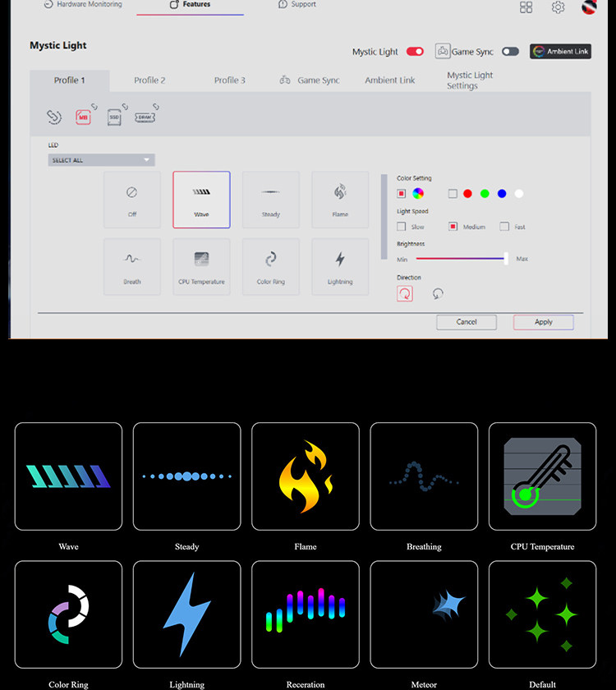The width and height of the screenshot is (616, 690).
Task: Choose the Flame lighting effect tile
Action: click(340, 200)
